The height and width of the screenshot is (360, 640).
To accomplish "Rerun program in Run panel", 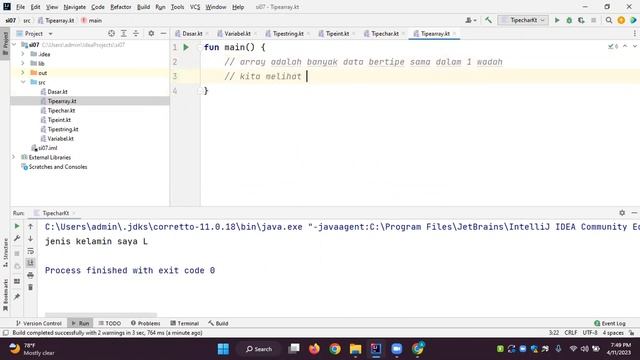I will tap(17, 226).
